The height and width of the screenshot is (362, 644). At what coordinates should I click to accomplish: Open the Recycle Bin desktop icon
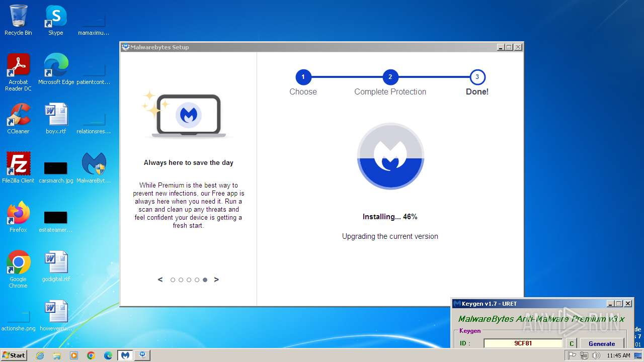coord(18,20)
